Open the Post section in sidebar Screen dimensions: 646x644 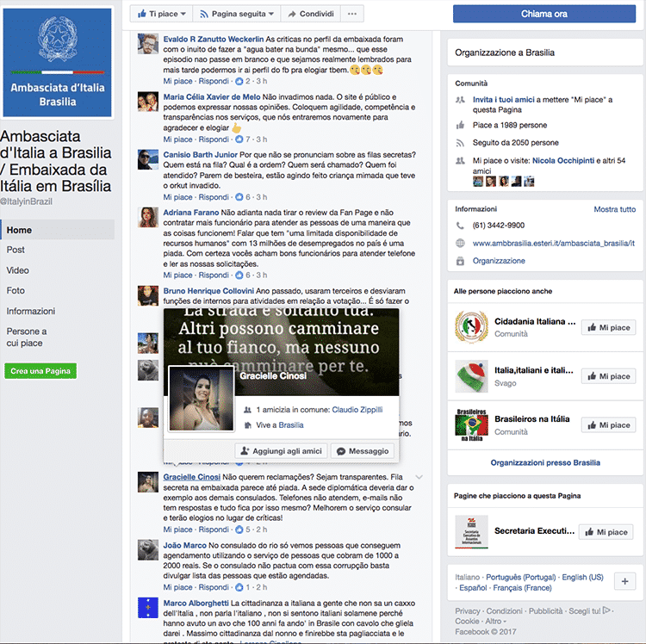[x=16, y=250]
